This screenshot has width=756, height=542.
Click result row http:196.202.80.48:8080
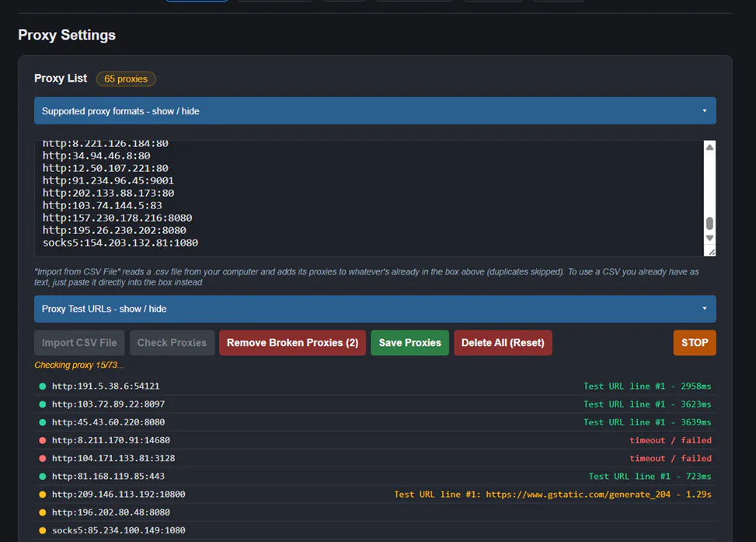[375, 512]
